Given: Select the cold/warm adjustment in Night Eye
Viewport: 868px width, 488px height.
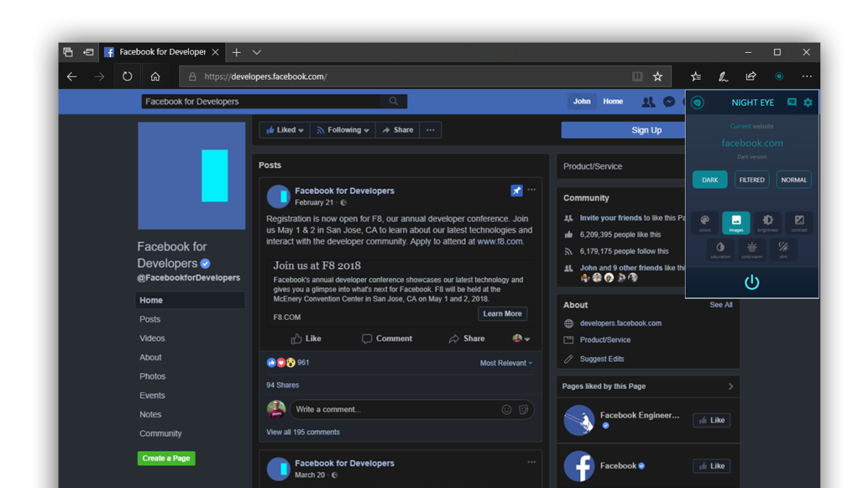Looking at the screenshot, I should 752,249.
